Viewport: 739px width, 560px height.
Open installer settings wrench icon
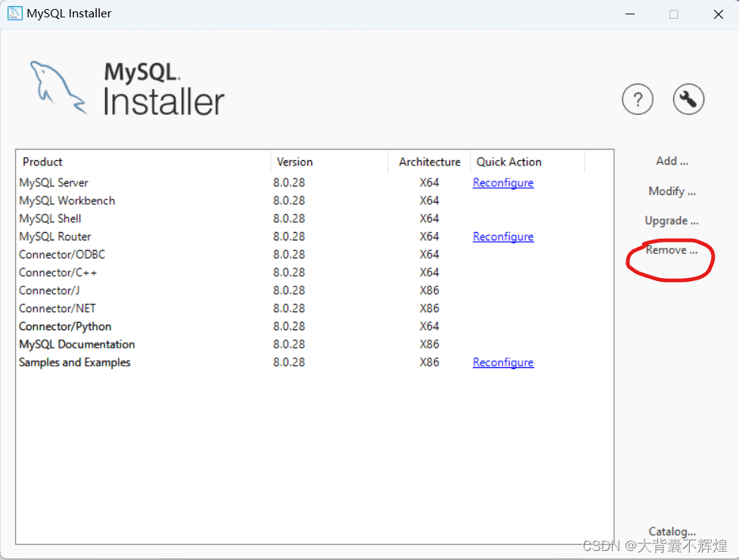688,99
